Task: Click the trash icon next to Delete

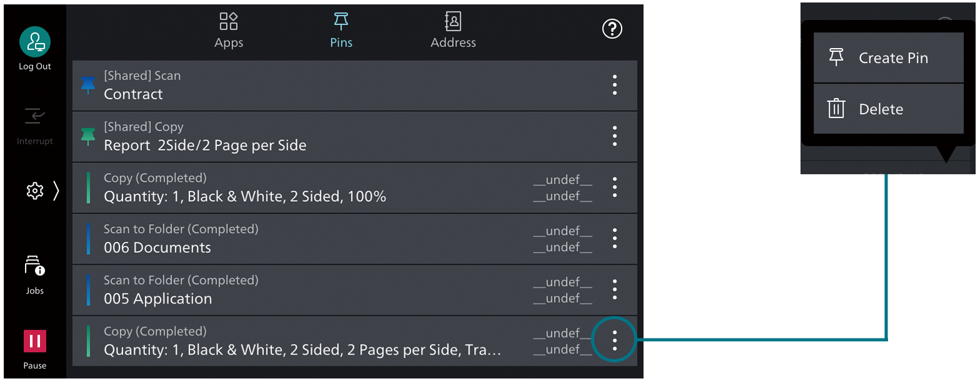Action: (836, 108)
